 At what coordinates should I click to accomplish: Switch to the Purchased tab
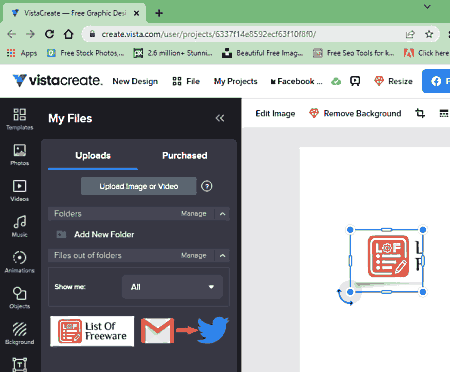(x=185, y=156)
